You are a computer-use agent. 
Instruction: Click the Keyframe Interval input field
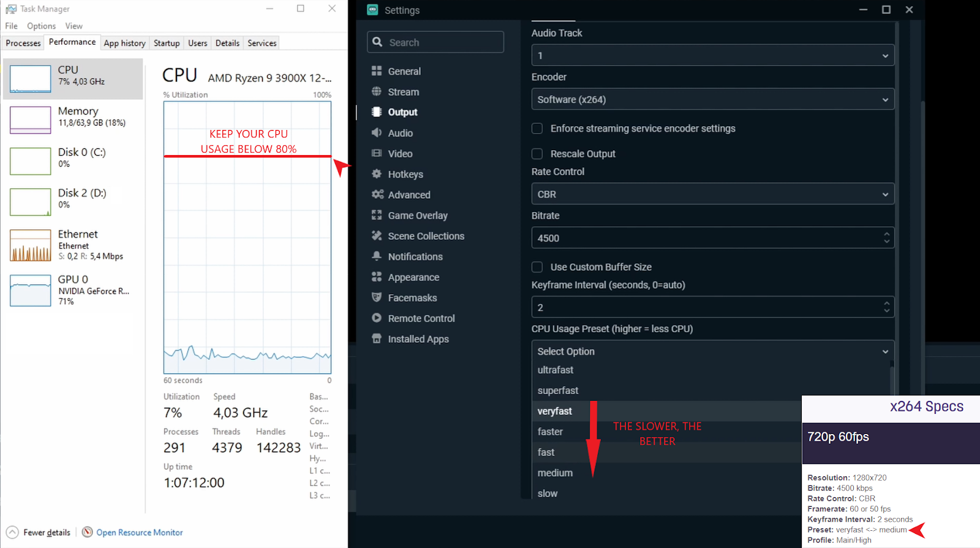[x=713, y=307]
